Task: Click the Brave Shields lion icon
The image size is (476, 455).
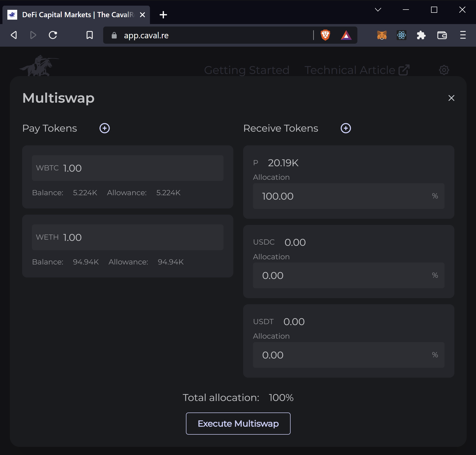Action: tap(325, 35)
